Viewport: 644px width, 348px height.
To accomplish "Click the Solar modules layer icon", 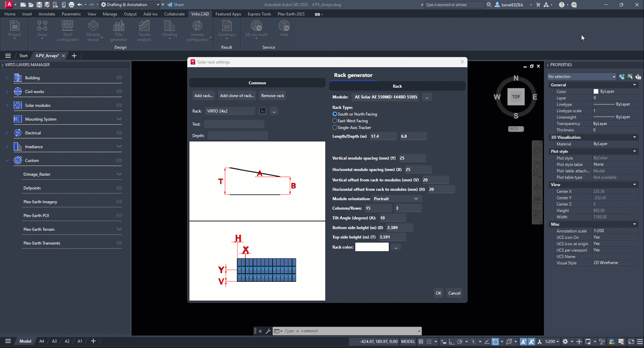I will (18, 105).
